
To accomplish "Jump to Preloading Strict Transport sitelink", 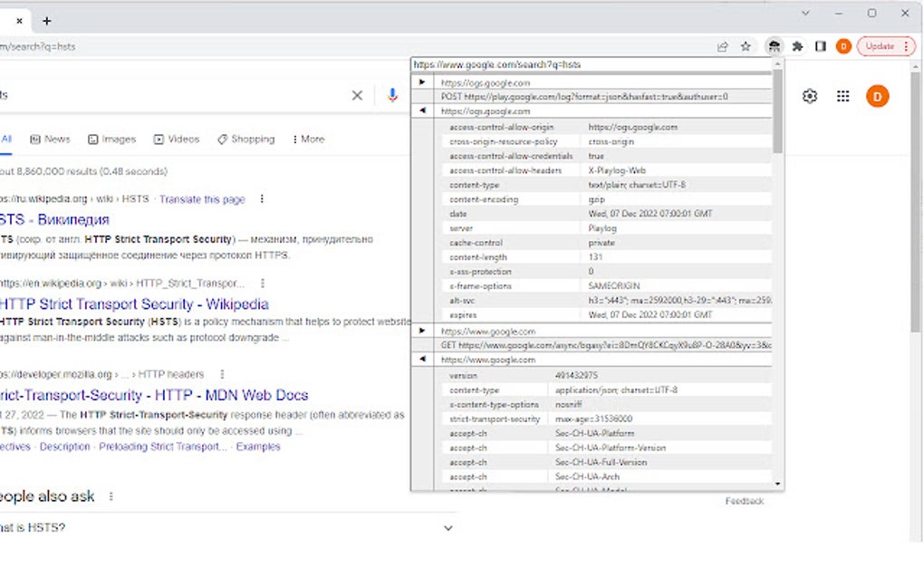I will pyautogui.click(x=163, y=447).
